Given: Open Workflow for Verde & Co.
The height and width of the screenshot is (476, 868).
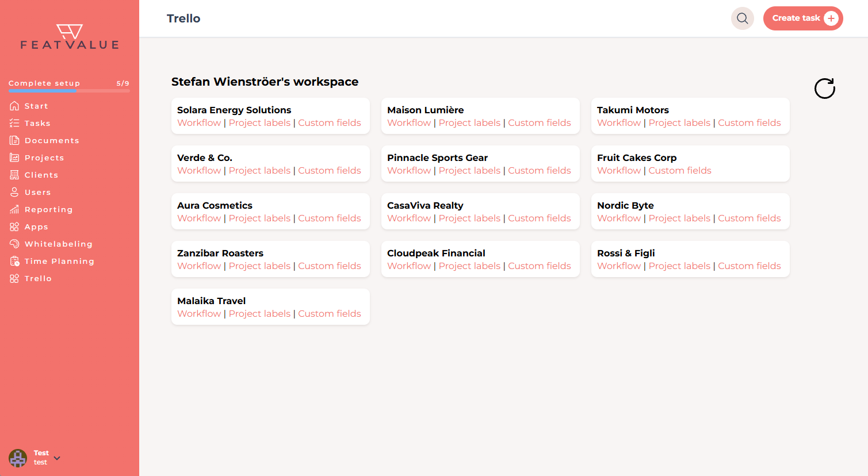Looking at the screenshot, I should [199, 170].
